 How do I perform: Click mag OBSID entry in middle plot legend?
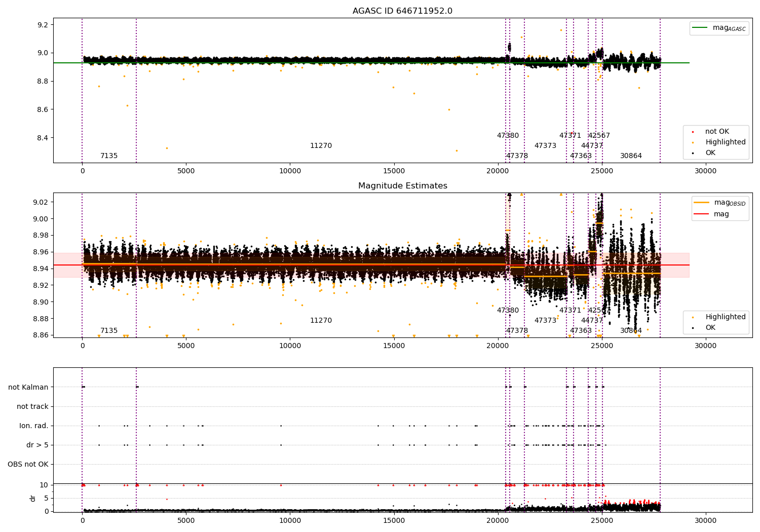tap(720, 203)
